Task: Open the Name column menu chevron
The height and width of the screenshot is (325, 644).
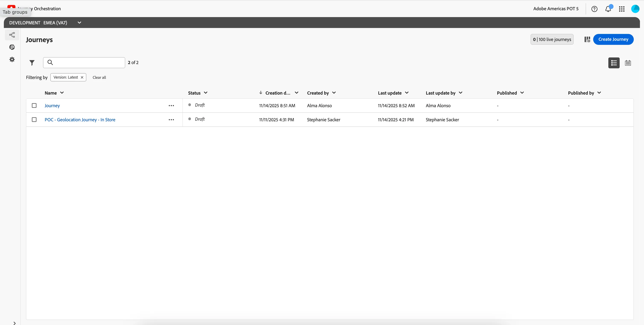Action: (x=62, y=93)
